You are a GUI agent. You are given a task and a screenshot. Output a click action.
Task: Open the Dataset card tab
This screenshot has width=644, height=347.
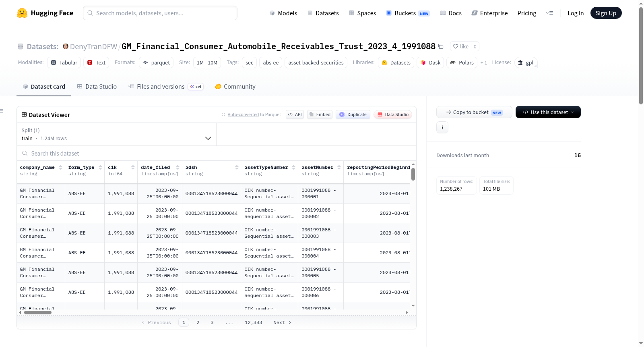tap(43, 86)
